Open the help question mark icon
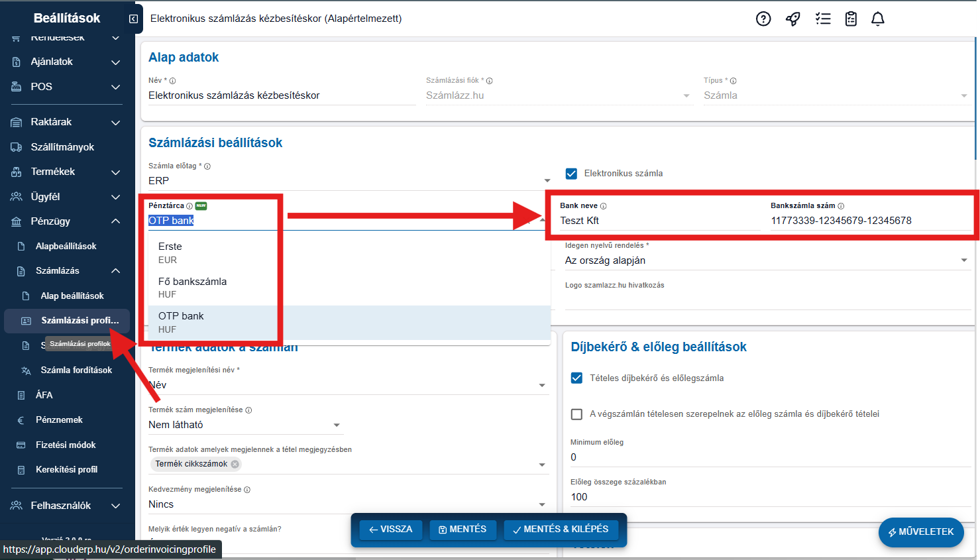Viewport: 980px width, 560px height. coord(763,19)
